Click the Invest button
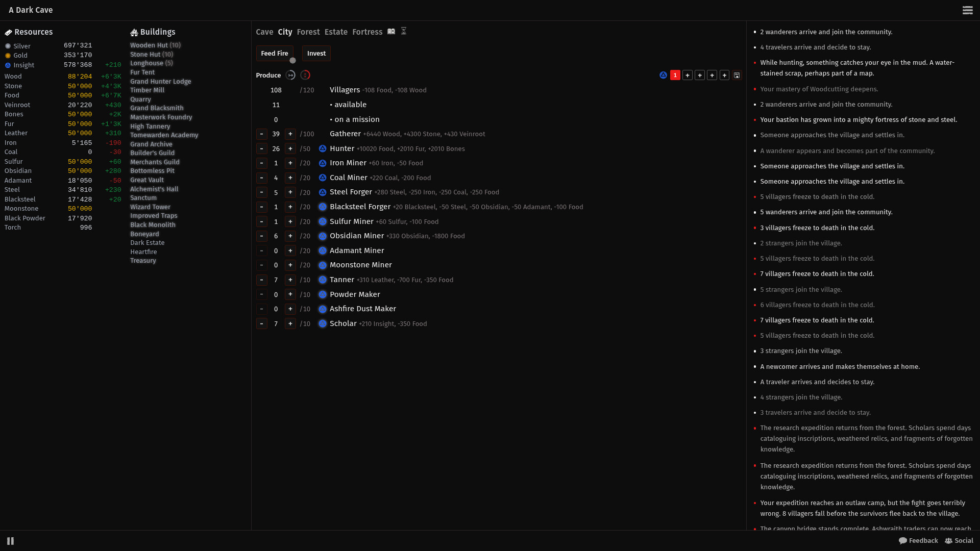 pyautogui.click(x=316, y=53)
